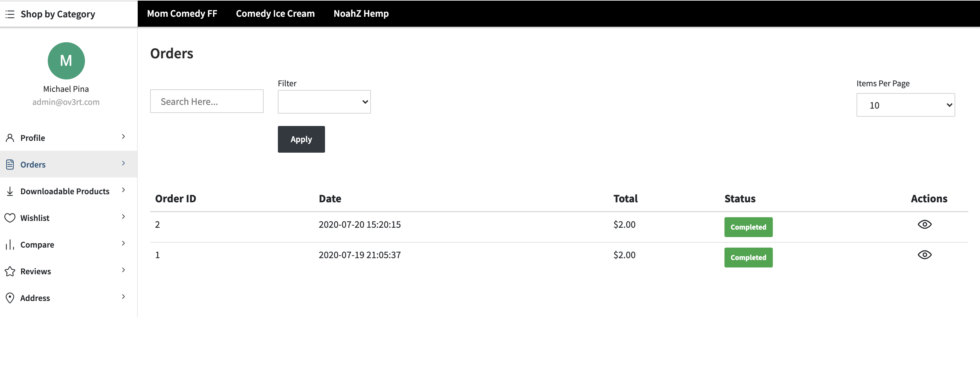Click in the Search Here input field
The image size is (980, 368).
coord(207,101)
